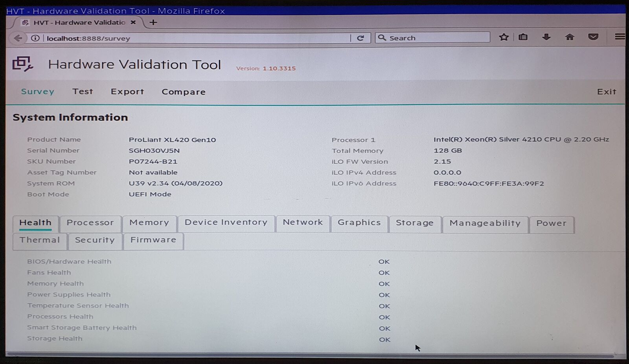Open the site information icon in address bar
The height and width of the screenshot is (364, 629).
point(35,38)
